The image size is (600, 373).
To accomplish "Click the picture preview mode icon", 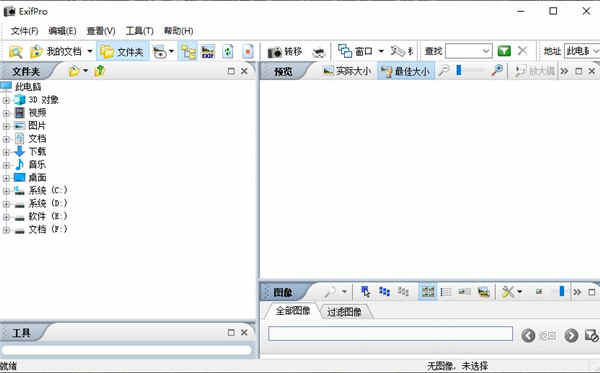I will point(483,292).
